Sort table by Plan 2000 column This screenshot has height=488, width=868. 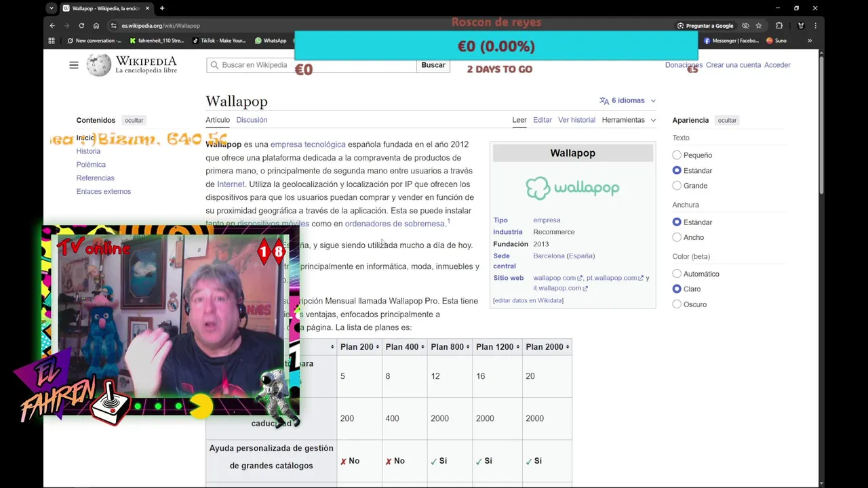547,347
